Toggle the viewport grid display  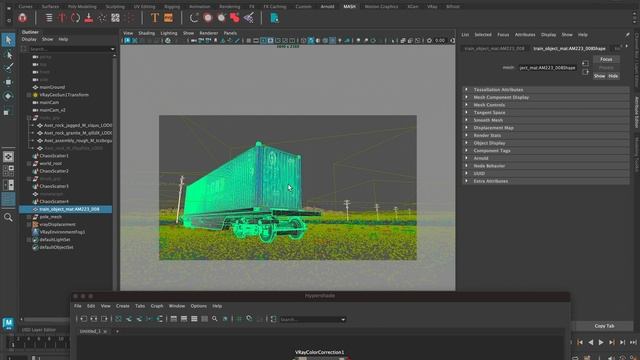(248, 40)
